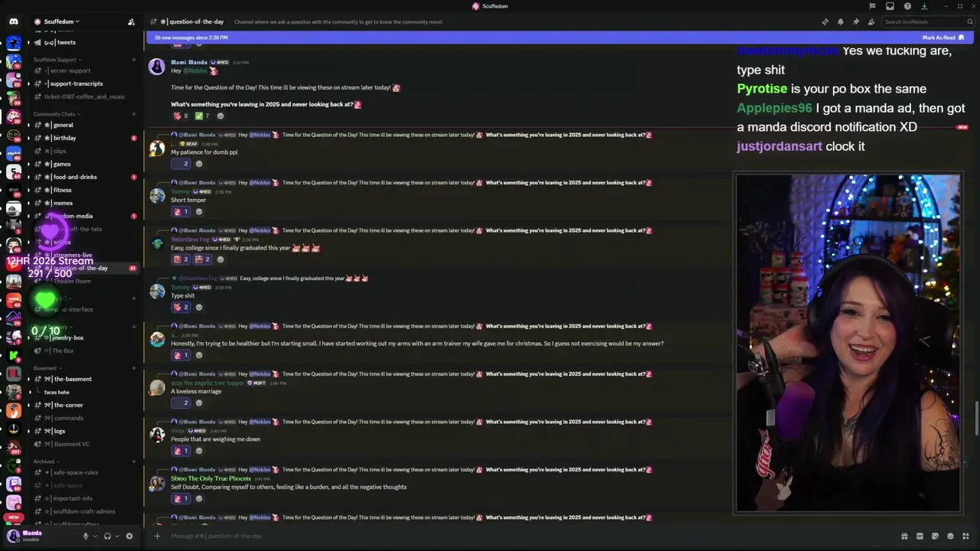Toggle the member list icon

[871, 21]
